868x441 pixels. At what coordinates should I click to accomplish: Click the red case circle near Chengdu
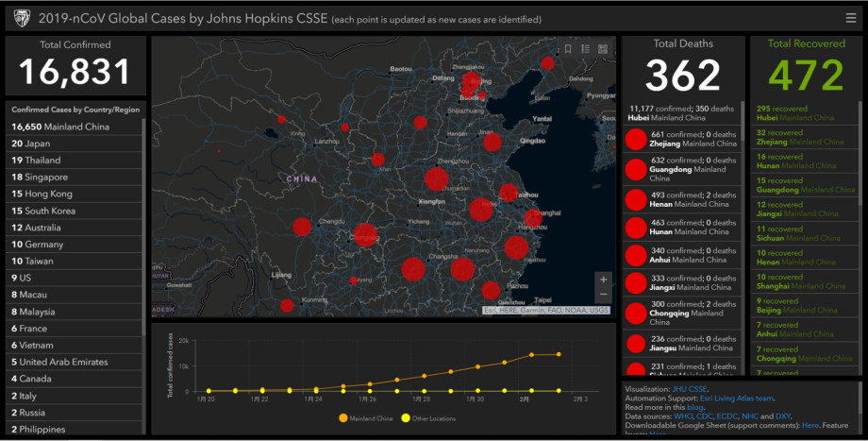302,227
